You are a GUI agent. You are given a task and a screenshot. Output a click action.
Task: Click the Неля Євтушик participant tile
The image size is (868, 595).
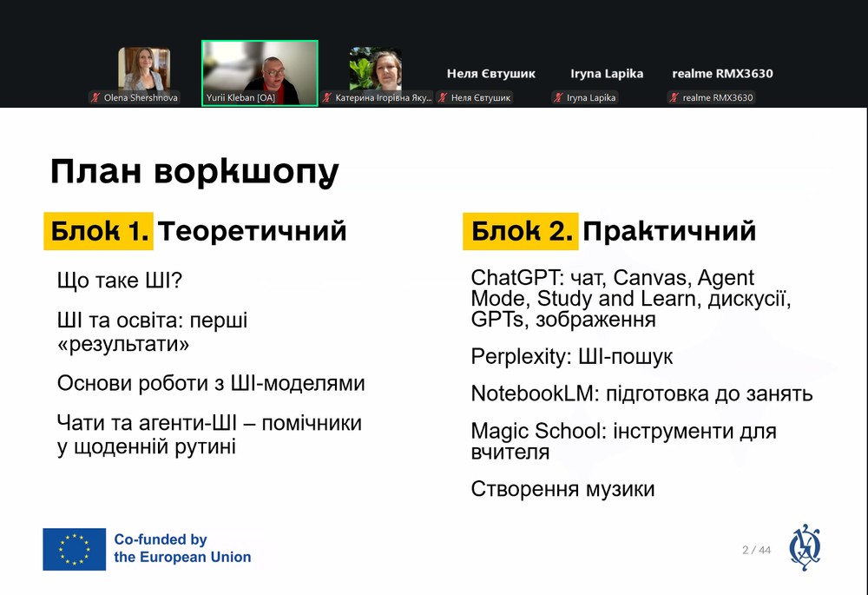(490, 74)
